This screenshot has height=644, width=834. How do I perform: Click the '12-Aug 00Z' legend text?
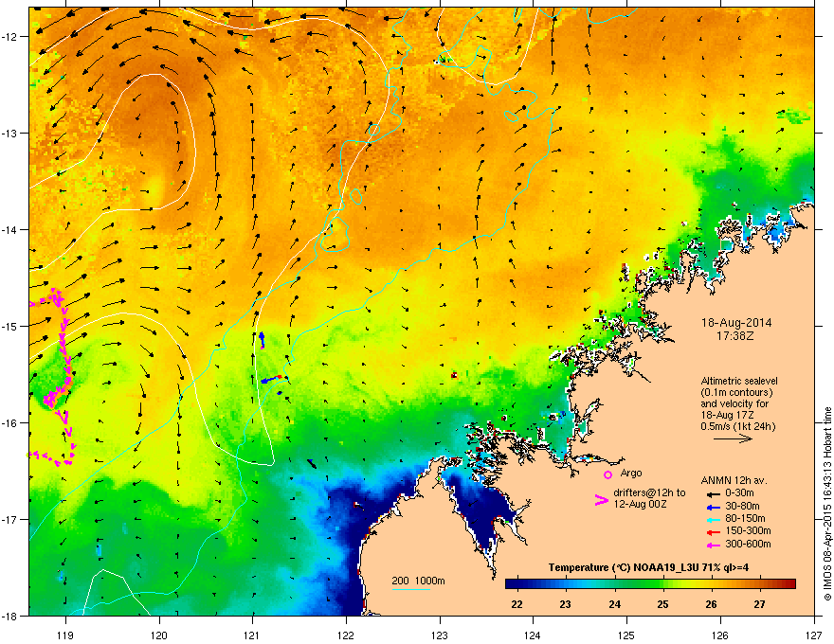(640, 504)
